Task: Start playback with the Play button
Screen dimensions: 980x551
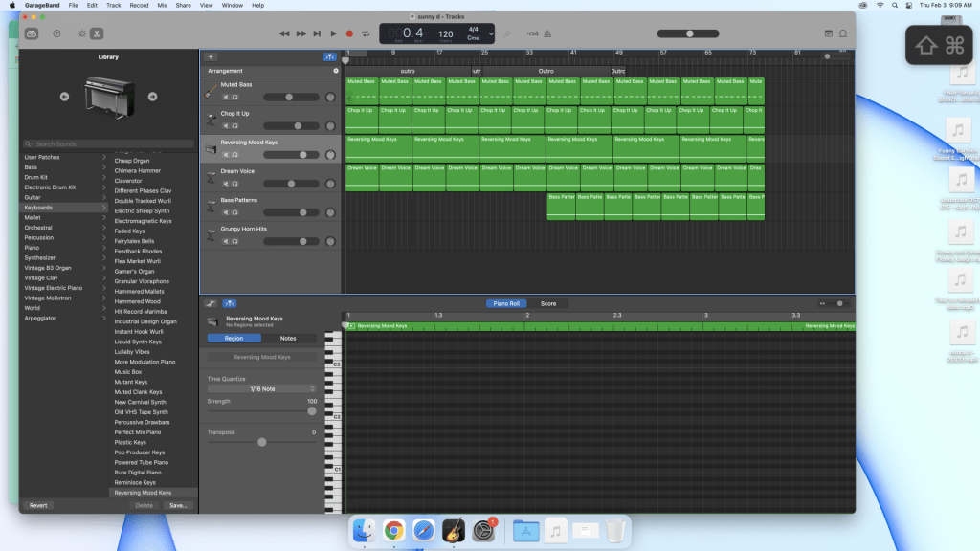Action: coord(333,33)
